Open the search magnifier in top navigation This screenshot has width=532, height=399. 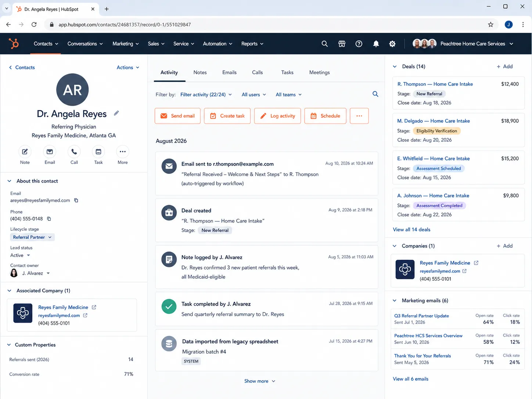[x=324, y=44]
